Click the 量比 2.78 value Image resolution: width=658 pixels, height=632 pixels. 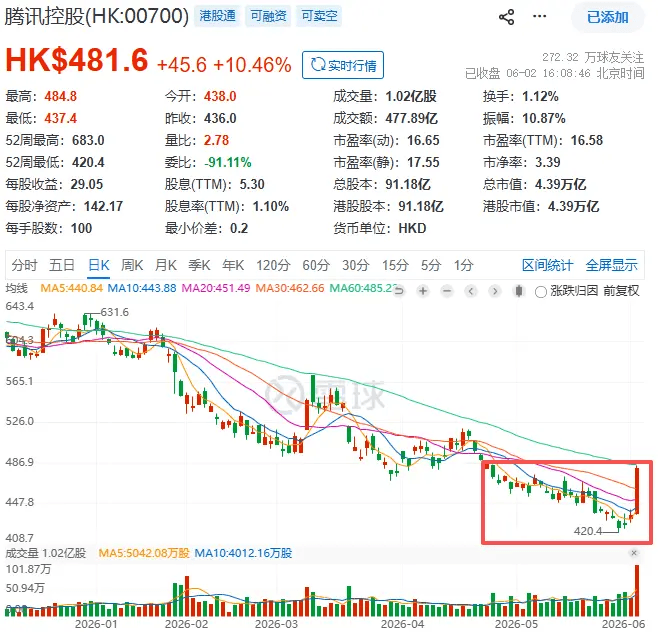point(217,140)
